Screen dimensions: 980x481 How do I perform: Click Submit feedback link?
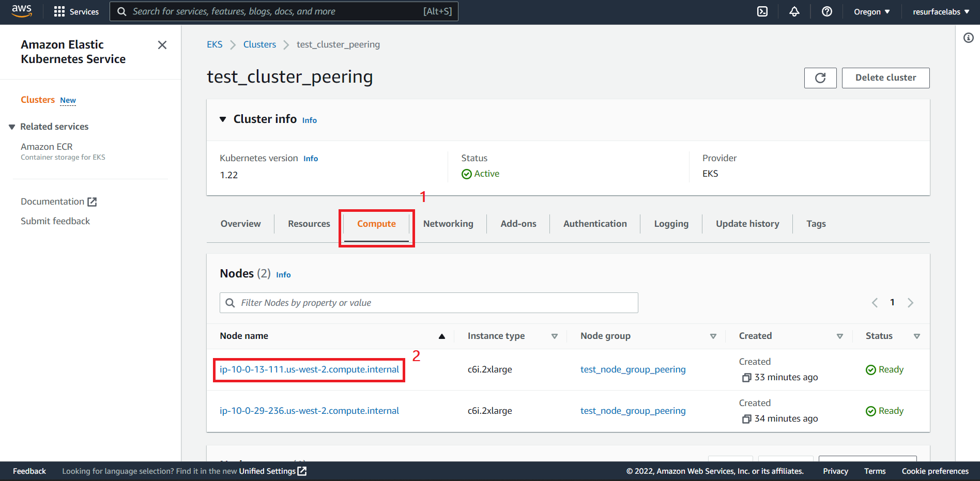coord(55,221)
